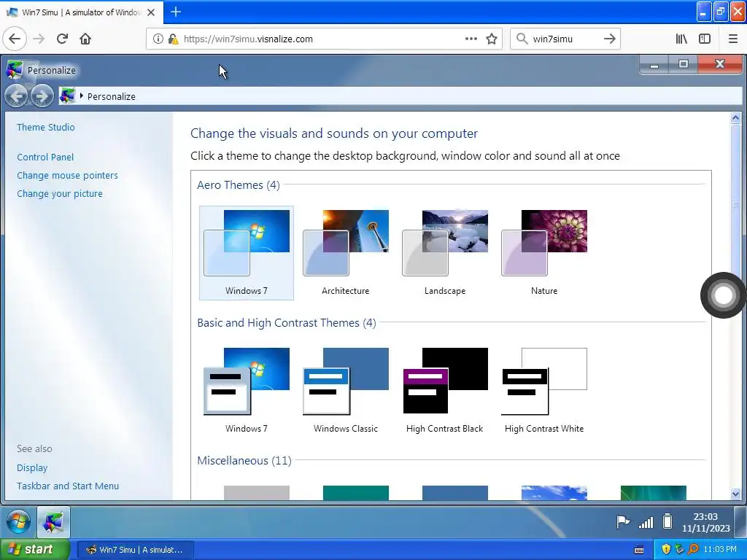
Task: Open the Firefox library icon
Action: (681, 39)
